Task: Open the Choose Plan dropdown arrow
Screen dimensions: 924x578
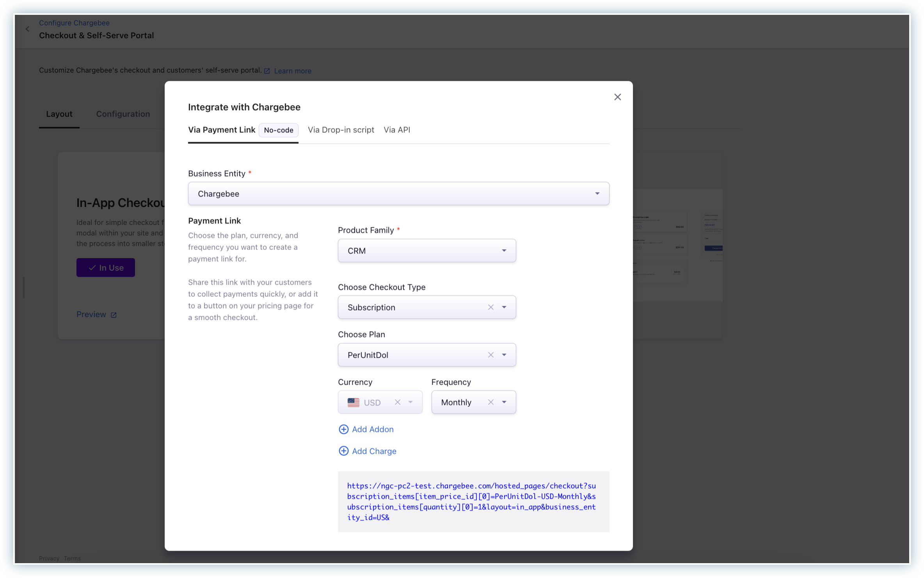Action: click(504, 355)
